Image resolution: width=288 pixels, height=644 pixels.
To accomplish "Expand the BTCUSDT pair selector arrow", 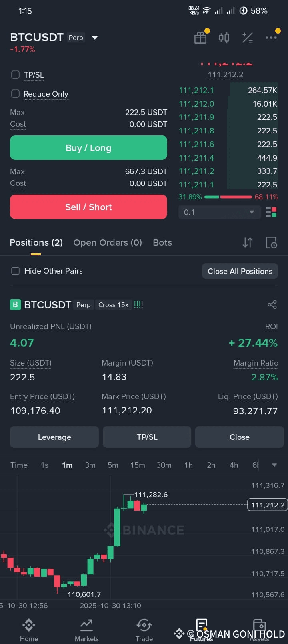I will (x=95, y=38).
